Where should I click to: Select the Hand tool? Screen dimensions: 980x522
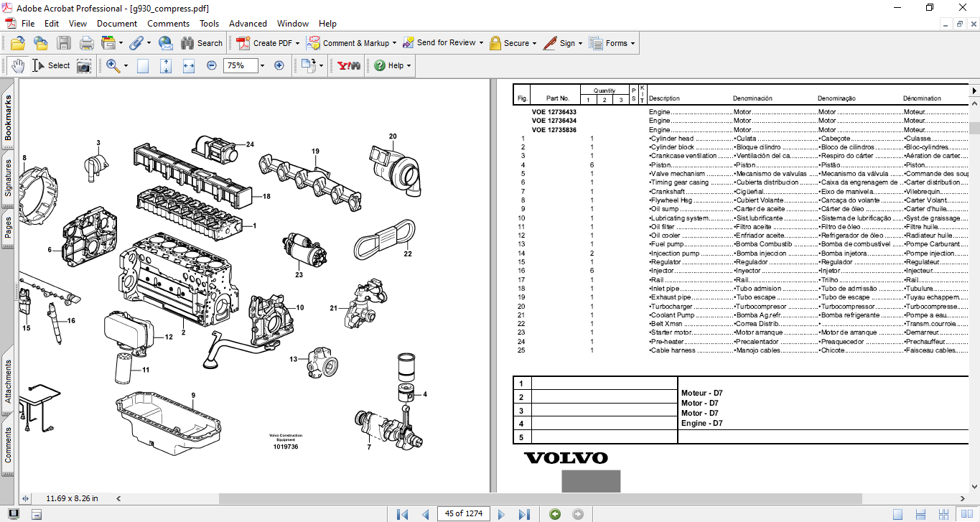tap(17, 65)
